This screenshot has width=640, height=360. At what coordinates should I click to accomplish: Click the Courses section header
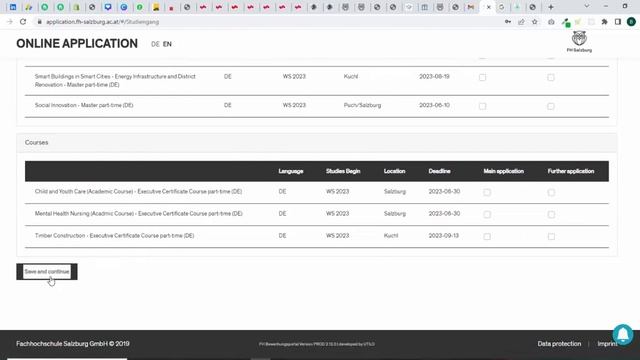click(317, 142)
